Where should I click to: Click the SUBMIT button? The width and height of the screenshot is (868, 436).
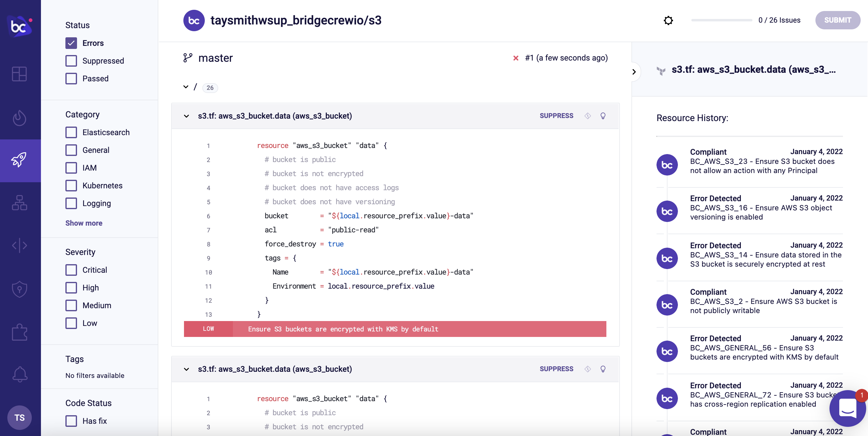point(838,20)
